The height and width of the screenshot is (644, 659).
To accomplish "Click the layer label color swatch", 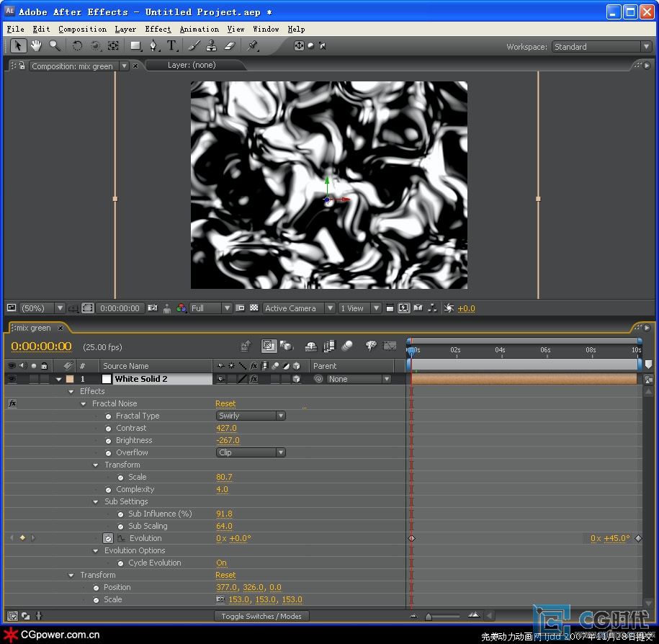I will point(70,379).
